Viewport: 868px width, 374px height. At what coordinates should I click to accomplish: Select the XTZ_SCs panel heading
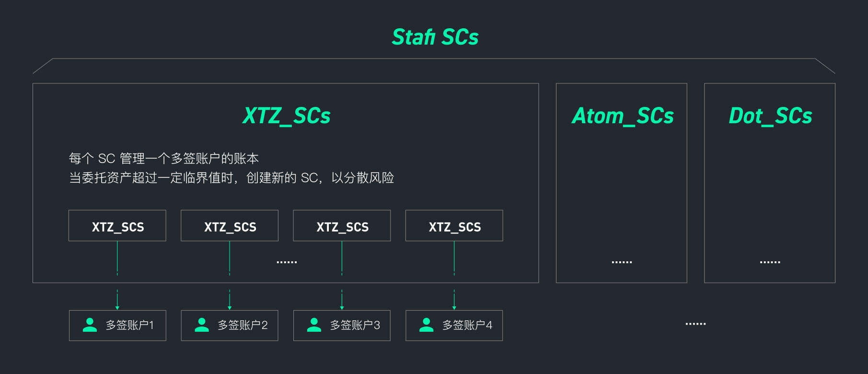[287, 116]
